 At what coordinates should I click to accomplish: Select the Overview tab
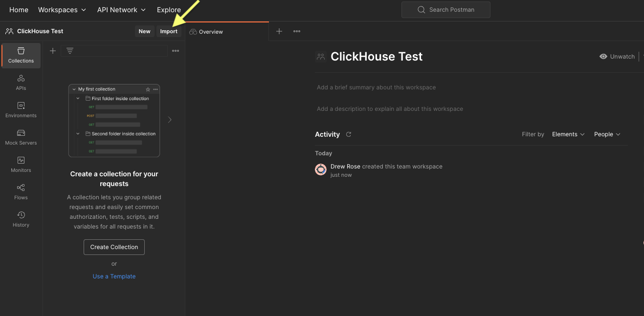point(206,32)
